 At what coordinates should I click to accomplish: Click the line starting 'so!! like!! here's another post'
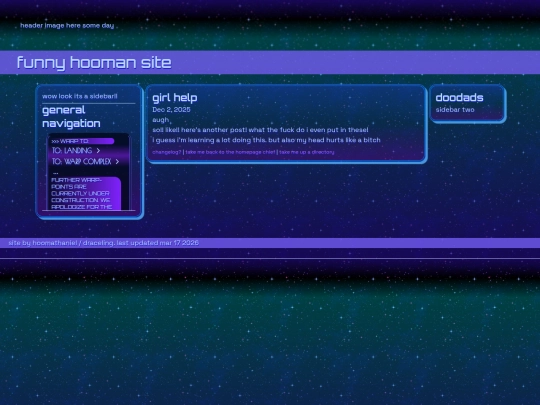[260, 130]
